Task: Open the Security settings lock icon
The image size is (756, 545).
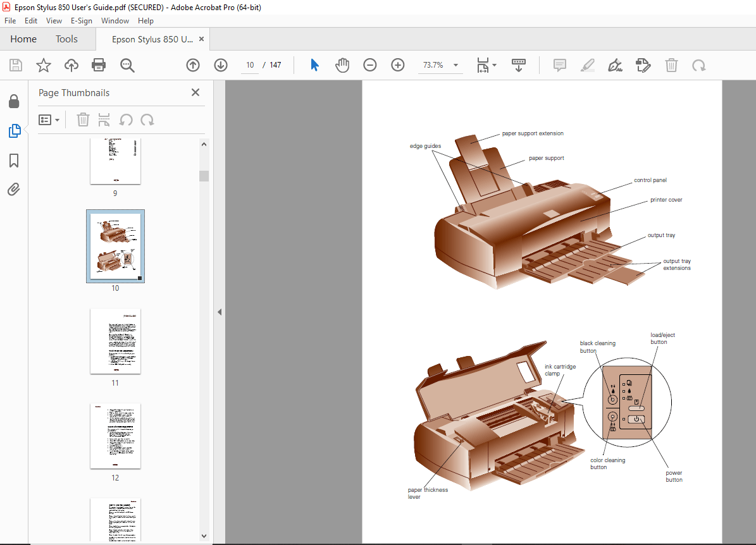Action: point(14,101)
